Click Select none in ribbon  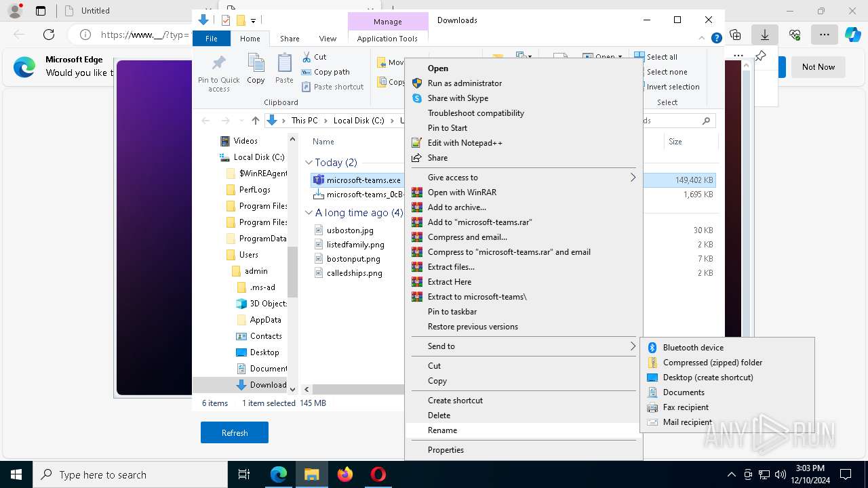(660, 72)
